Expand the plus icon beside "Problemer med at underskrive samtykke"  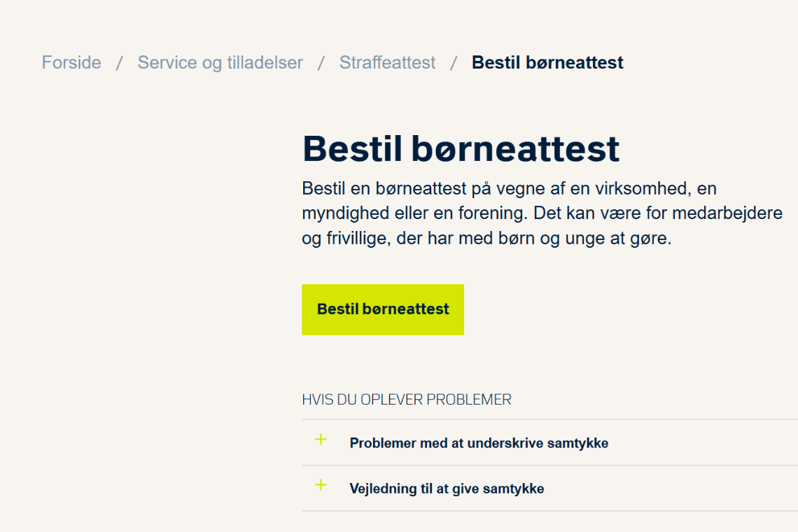321,441
